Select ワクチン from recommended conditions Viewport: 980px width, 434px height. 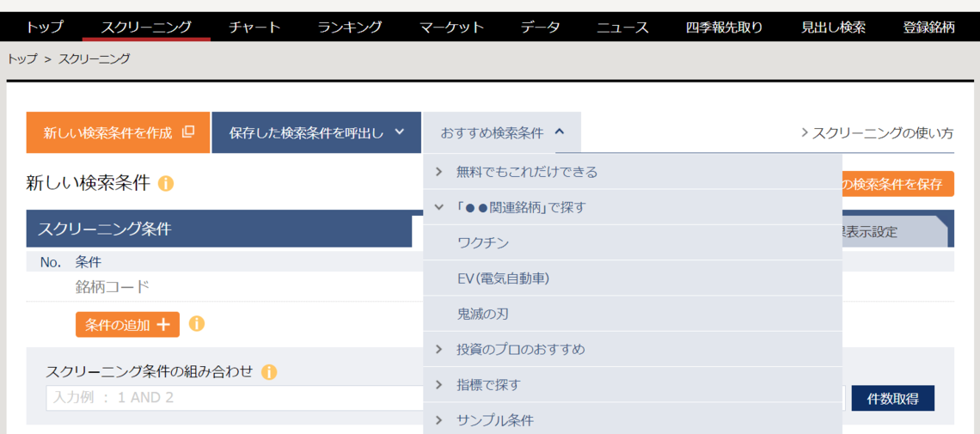pyautogui.click(x=483, y=243)
